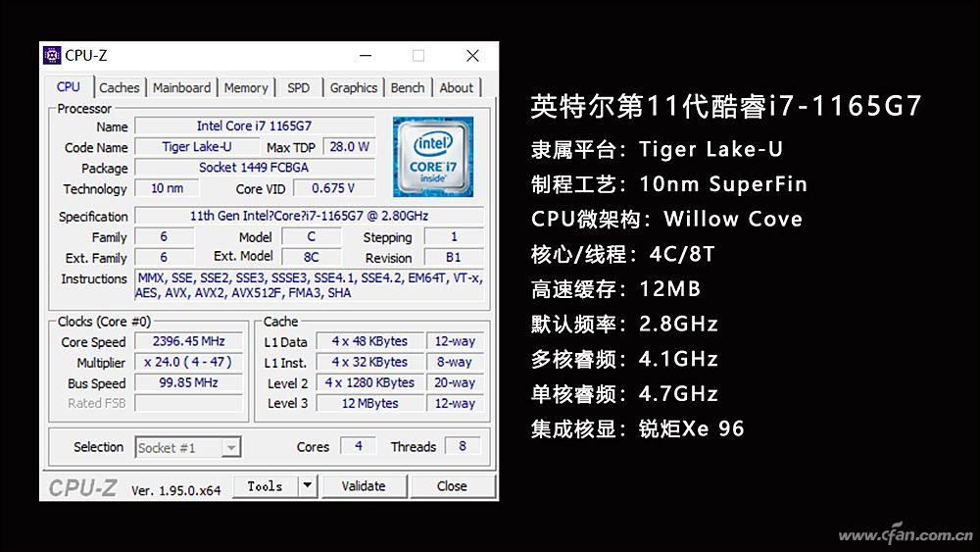Image resolution: width=980 pixels, height=552 pixels.
Task: Open the Tools dropdown arrow
Action: click(x=307, y=485)
